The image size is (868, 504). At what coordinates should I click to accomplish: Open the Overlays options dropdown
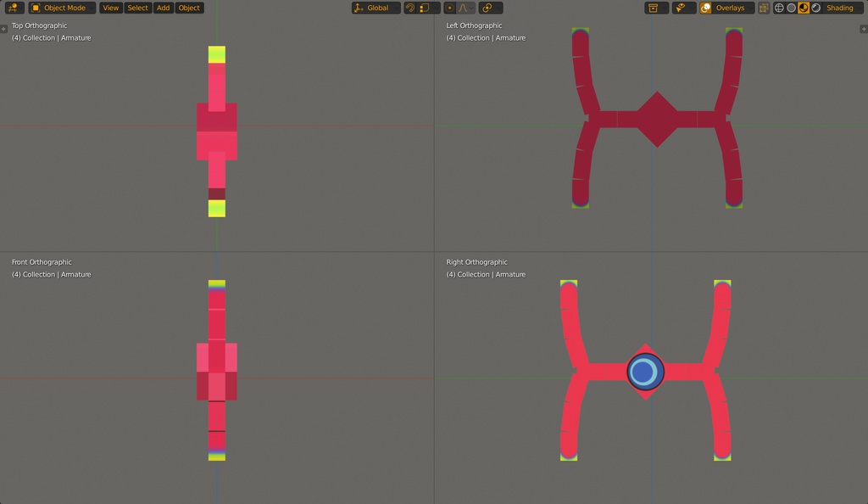(733, 8)
